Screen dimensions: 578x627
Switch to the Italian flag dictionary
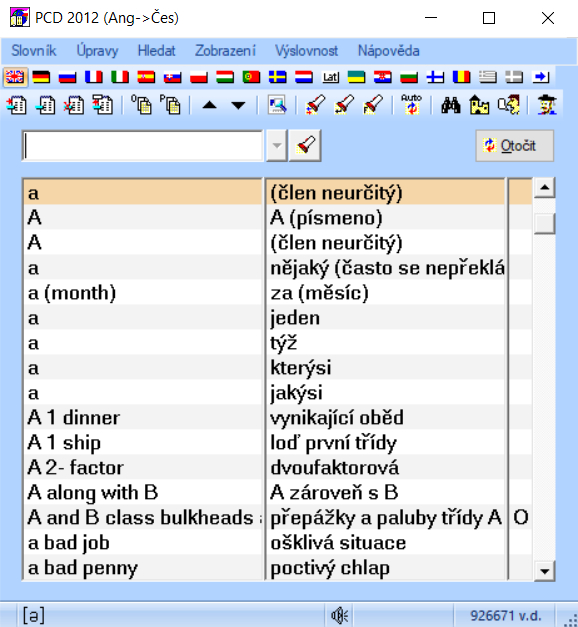pyautogui.click(x=120, y=77)
